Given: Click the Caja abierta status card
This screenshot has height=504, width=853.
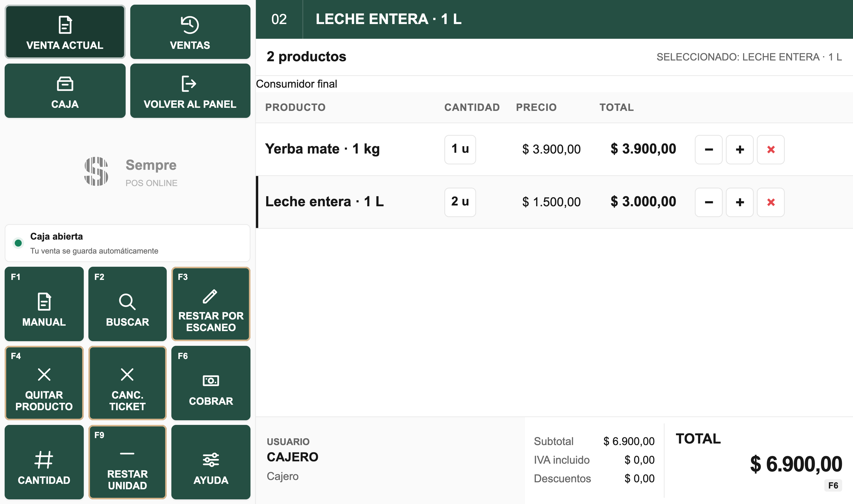Looking at the screenshot, I should (127, 243).
